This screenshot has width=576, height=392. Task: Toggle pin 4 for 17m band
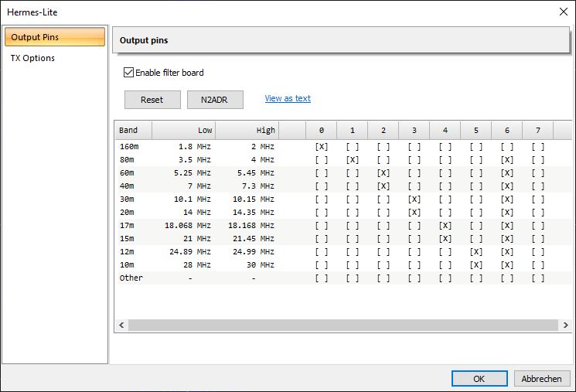point(445,225)
